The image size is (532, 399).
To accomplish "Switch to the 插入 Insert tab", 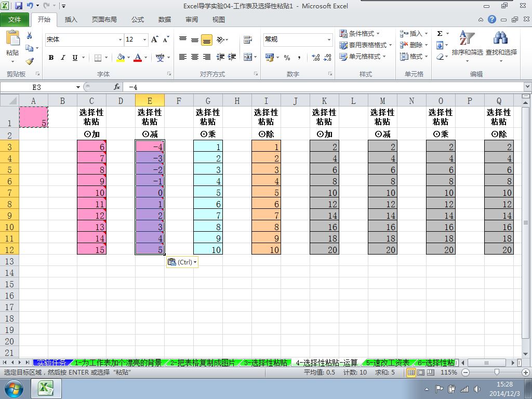I will (71, 19).
